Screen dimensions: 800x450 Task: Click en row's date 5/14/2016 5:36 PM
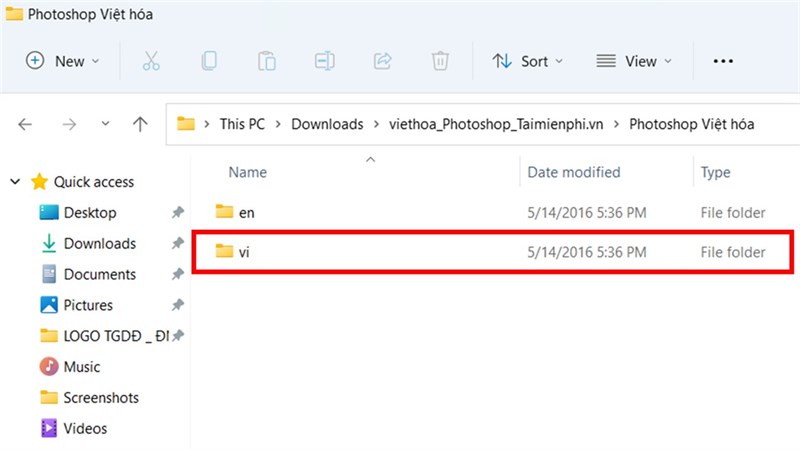[x=587, y=212]
